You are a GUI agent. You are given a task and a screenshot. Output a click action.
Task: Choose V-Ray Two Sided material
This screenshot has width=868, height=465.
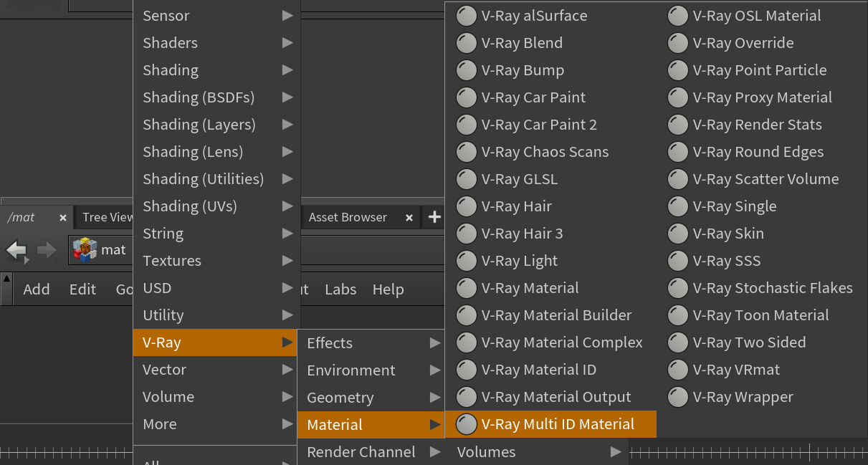761,342
